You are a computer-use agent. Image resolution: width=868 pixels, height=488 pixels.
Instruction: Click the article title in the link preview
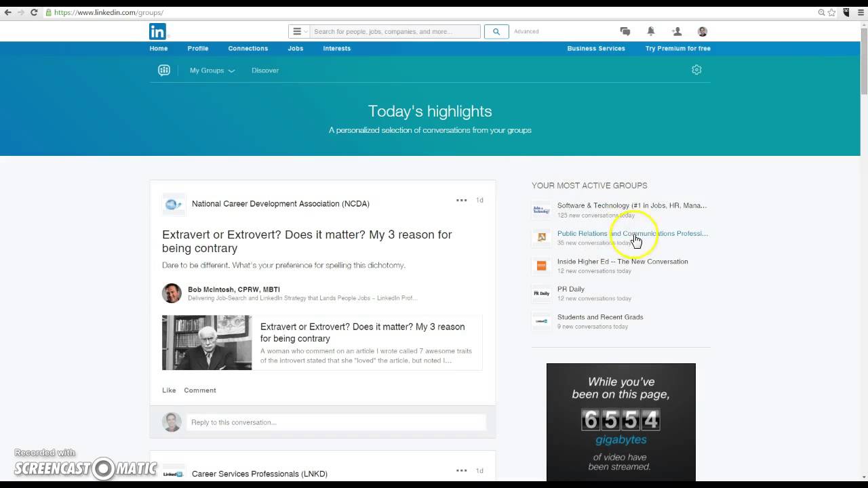tap(363, 333)
